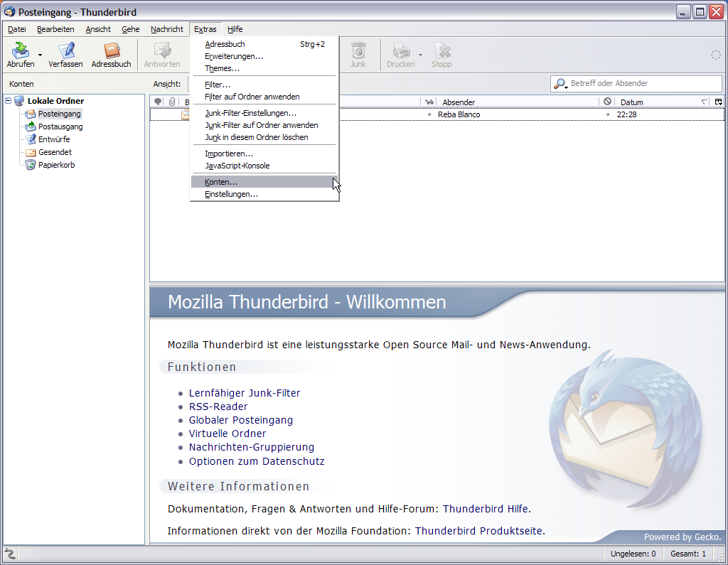Click the offline/online status bar icon
728x565 pixels.
point(10,554)
